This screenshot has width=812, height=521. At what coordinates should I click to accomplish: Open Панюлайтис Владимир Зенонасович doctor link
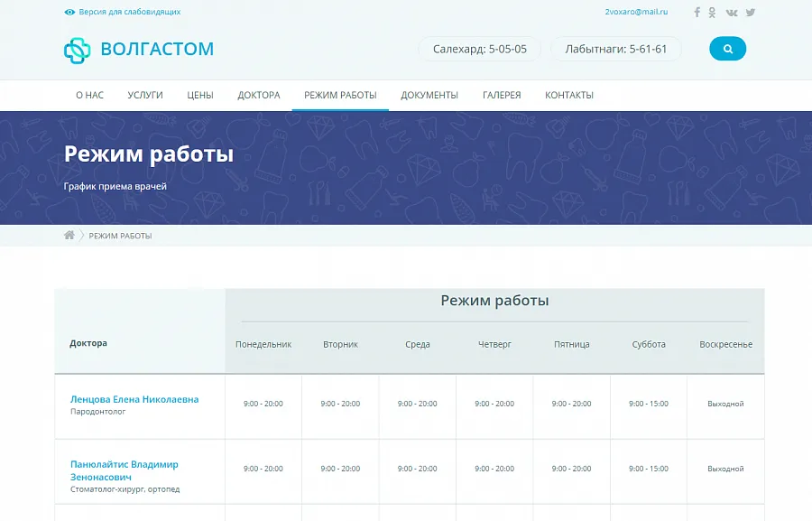[125, 470]
